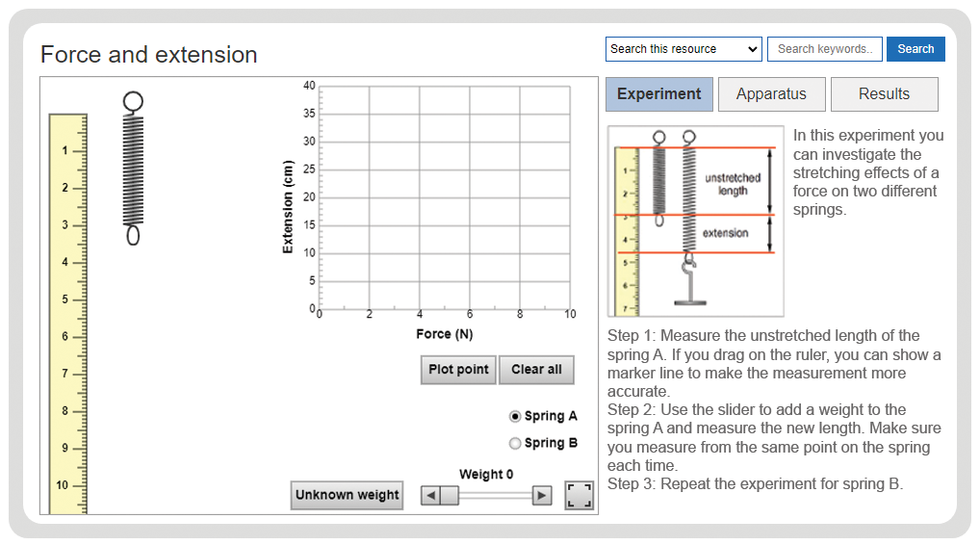The width and height of the screenshot is (980, 545).
Task: Click the blue Search button
Action: click(916, 49)
